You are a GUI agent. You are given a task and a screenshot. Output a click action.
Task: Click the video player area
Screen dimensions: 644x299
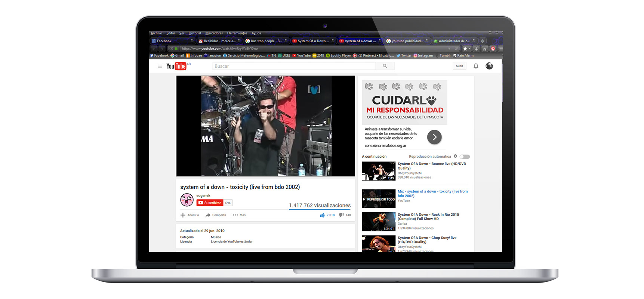click(266, 126)
